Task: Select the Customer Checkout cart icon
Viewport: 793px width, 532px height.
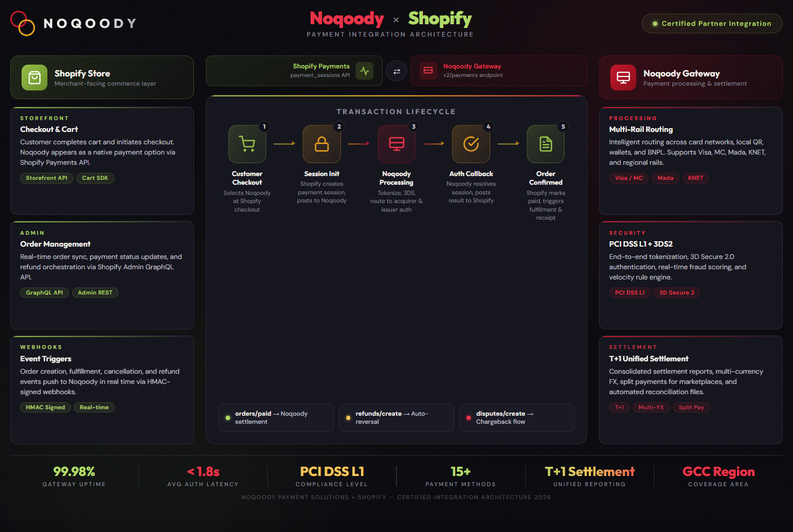Action: click(x=247, y=144)
